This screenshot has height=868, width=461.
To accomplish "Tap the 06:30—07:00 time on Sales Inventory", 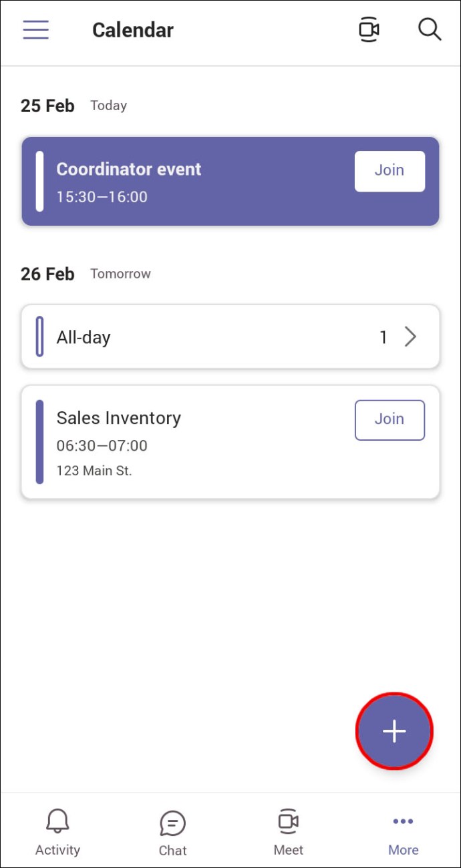I will tap(102, 445).
